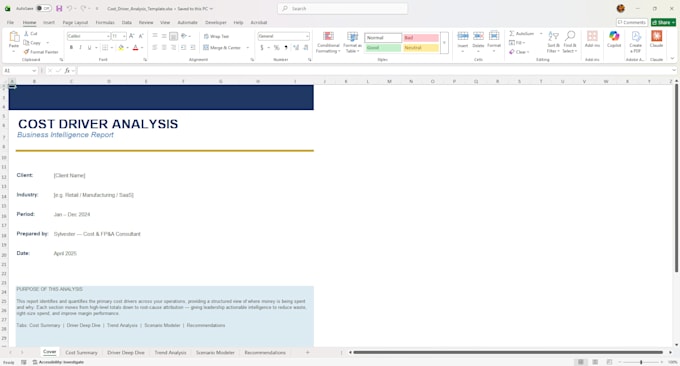
Task: Open the Cost Summary sheet
Action: 82,353
